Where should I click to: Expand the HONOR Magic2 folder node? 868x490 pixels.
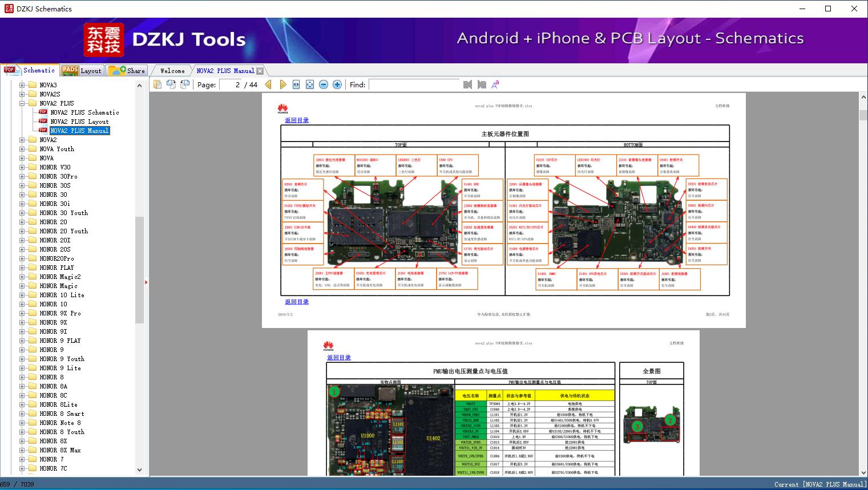click(x=22, y=277)
